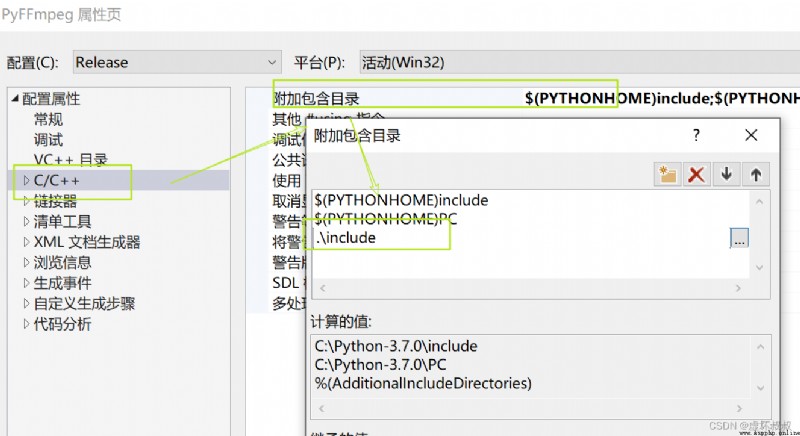800x436 pixels.
Task: Select VC++ 目录 in the property tree
Action: [x=70, y=160]
